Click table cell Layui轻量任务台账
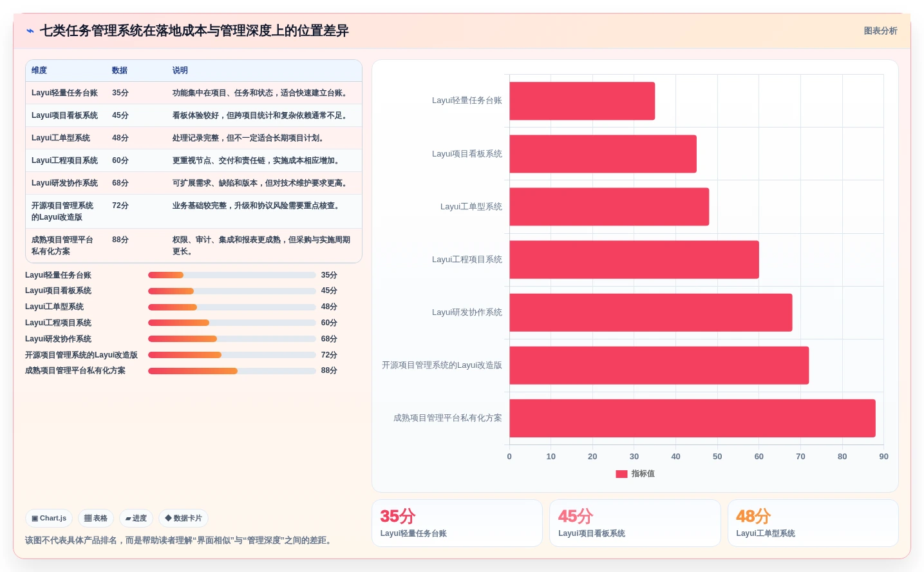This screenshot has height=572, width=924. click(x=64, y=93)
